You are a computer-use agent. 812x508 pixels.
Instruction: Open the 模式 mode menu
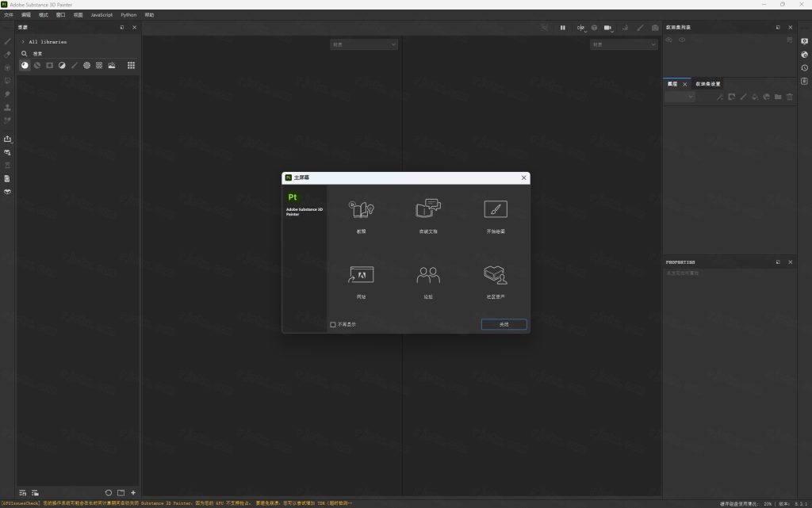point(44,15)
